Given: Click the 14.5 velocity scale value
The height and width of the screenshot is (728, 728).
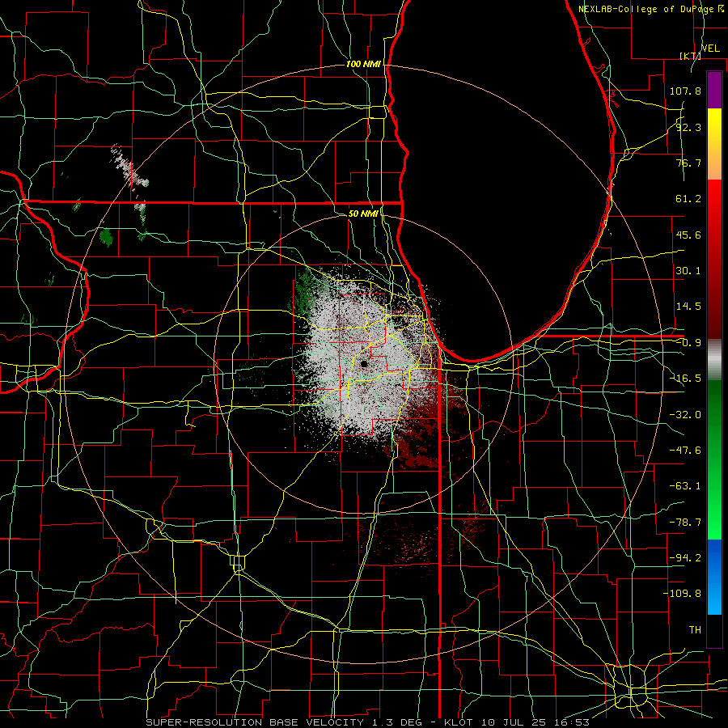Looking at the screenshot, I should 688,307.
